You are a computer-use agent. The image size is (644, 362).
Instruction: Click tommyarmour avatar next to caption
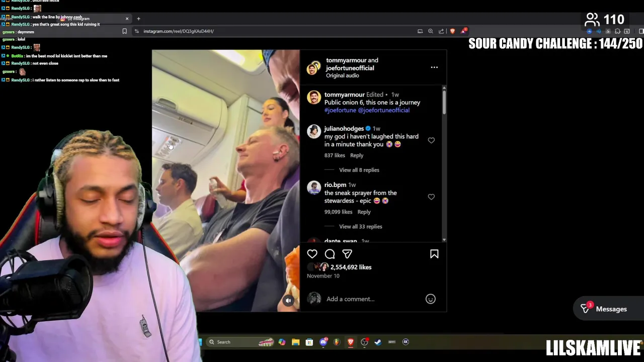tap(314, 97)
